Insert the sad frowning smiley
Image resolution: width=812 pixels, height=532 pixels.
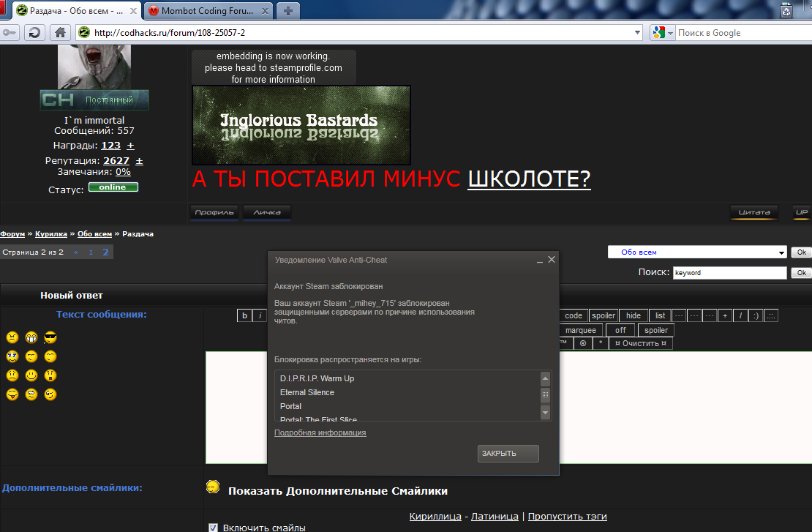(12, 375)
